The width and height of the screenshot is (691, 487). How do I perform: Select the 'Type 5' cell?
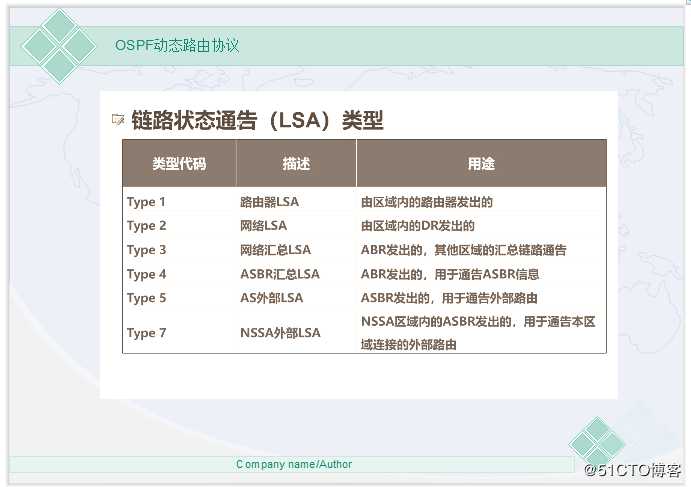146,298
